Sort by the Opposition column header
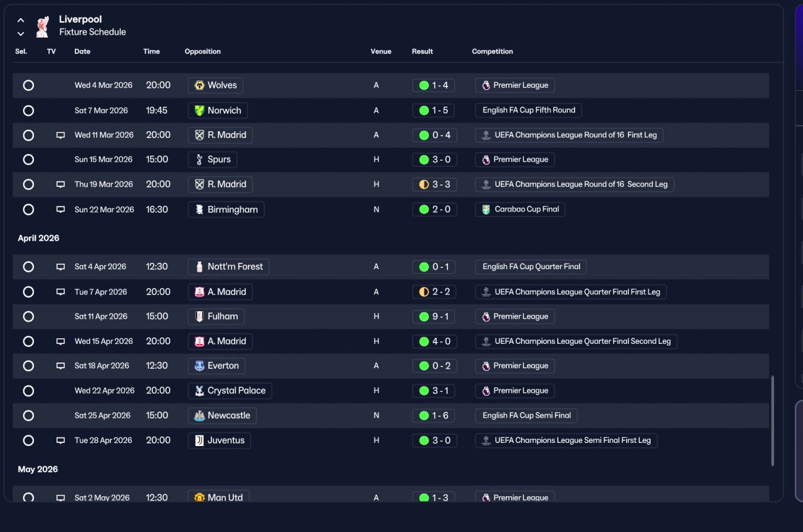This screenshot has height=532, width=803. [x=203, y=51]
